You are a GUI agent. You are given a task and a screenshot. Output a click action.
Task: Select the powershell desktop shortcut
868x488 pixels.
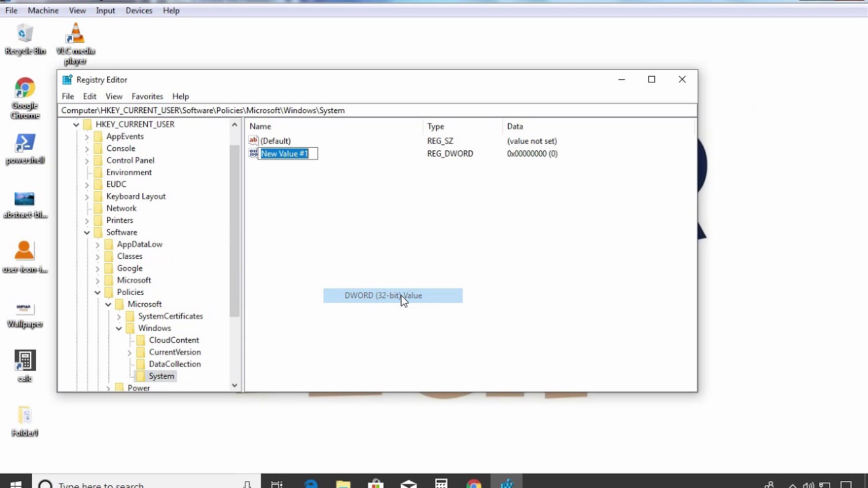click(x=25, y=149)
